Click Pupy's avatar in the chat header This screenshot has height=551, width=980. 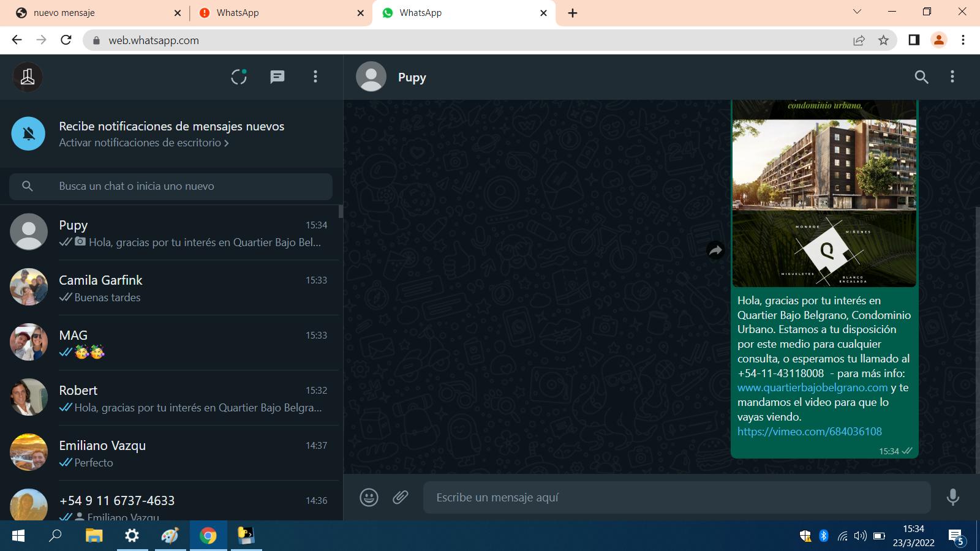pyautogui.click(x=371, y=77)
